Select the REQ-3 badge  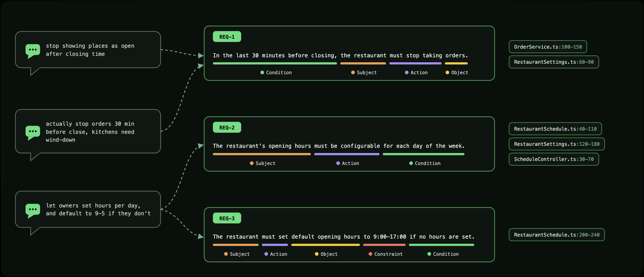tap(227, 218)
